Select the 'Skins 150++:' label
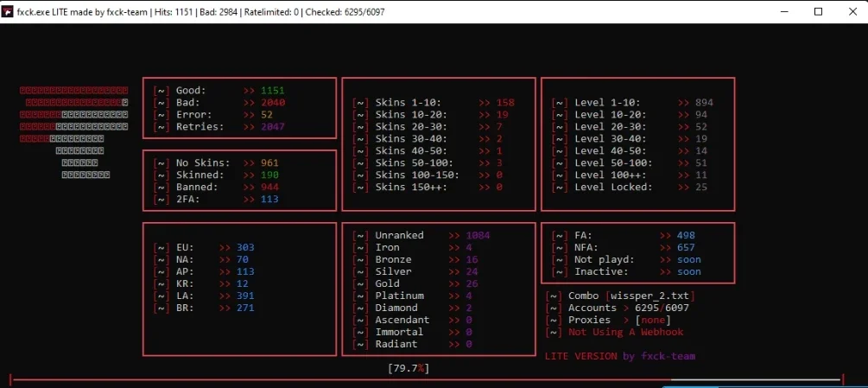 click(x=411, y=187)
